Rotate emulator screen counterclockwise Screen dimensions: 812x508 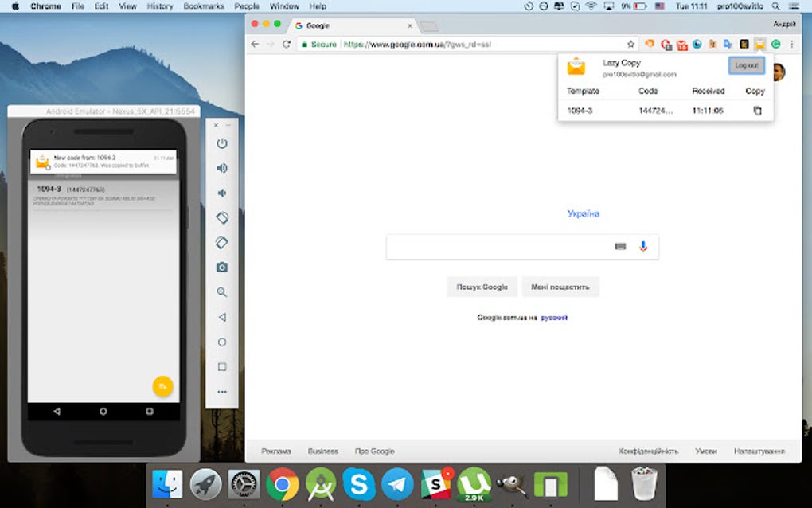click(222, 217)
